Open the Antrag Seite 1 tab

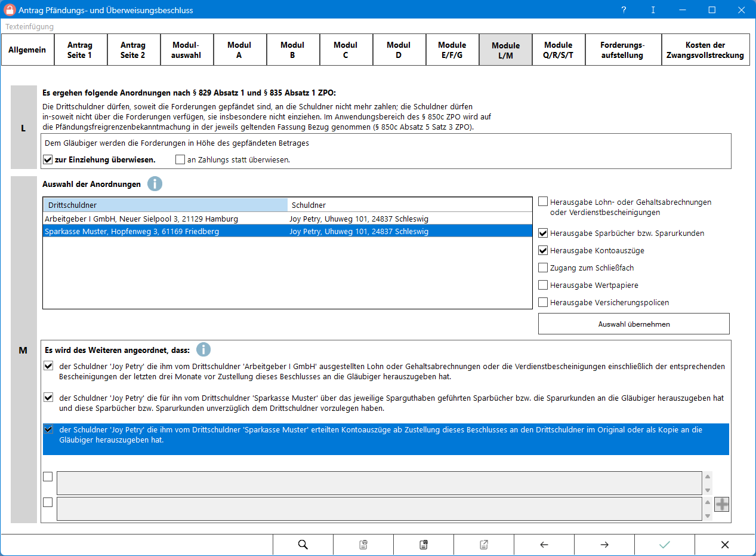(80, 50)
